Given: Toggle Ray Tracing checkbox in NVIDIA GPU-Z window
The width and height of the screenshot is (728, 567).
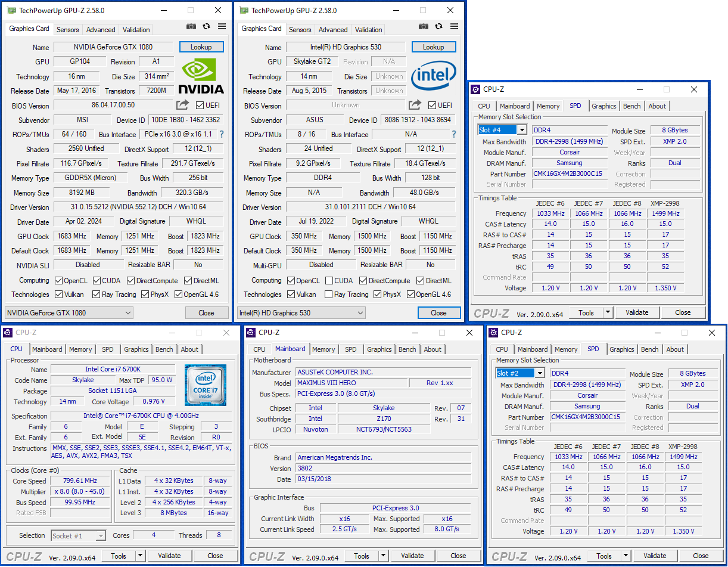Looking at the screenshot, I should [x=98, y=294].
